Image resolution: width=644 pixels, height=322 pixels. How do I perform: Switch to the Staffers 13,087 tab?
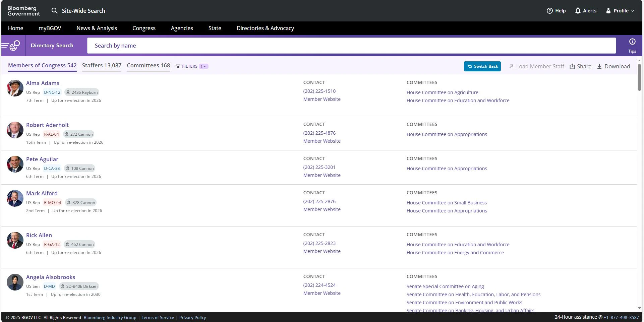click(x=102, y=65)
